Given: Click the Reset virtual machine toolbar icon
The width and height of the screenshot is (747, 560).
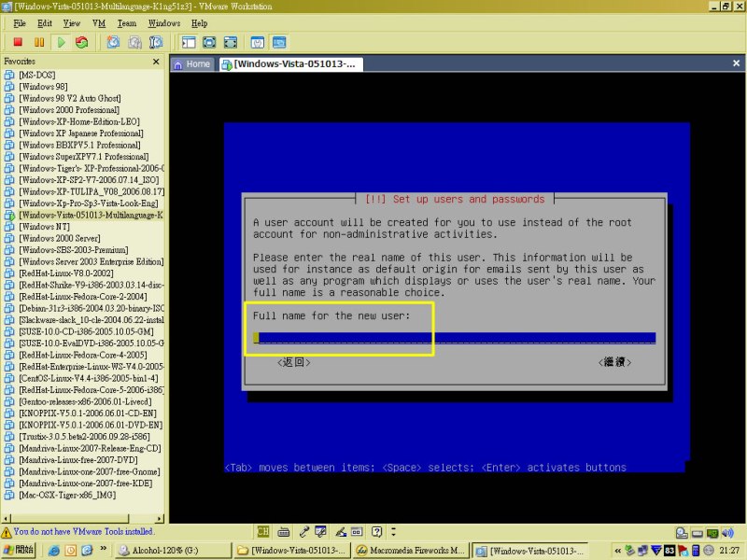Looking at the screenshot, I should tap(82, 42).
